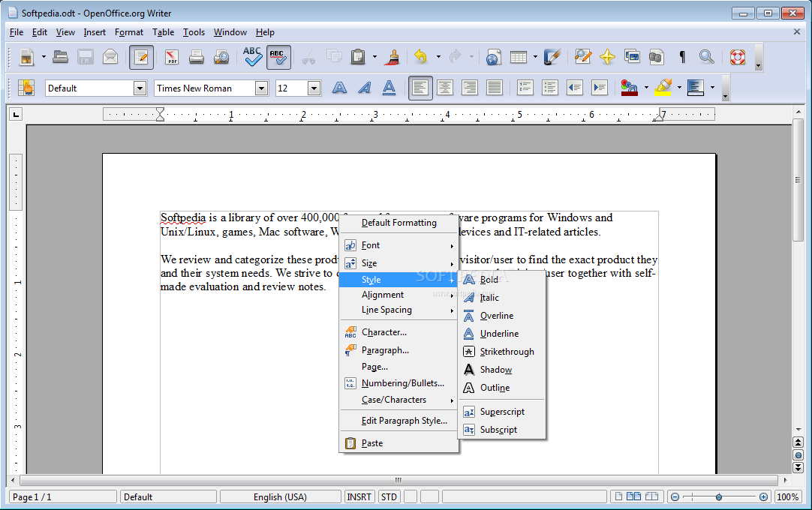Select the Format Paintbrush tool
812x510 pixels.
394,57
